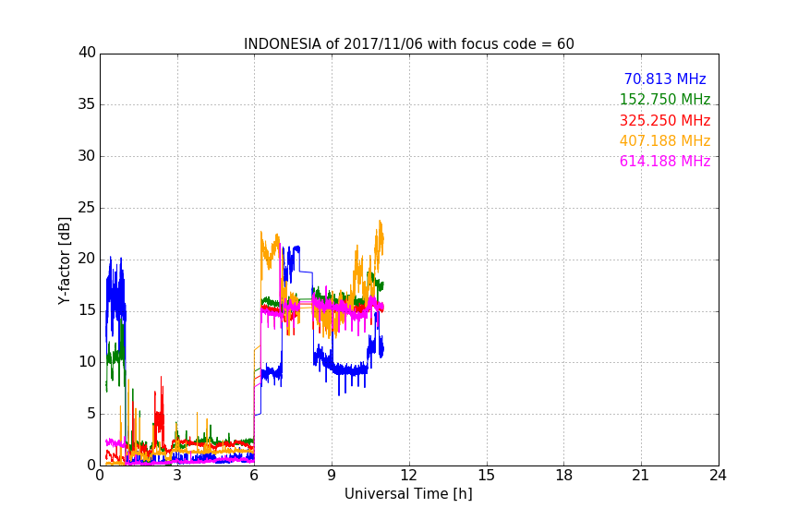The width and height of the screenshot is (798, 532).
Task: Click the y-axis tick label 40
Action: point(87,53)
